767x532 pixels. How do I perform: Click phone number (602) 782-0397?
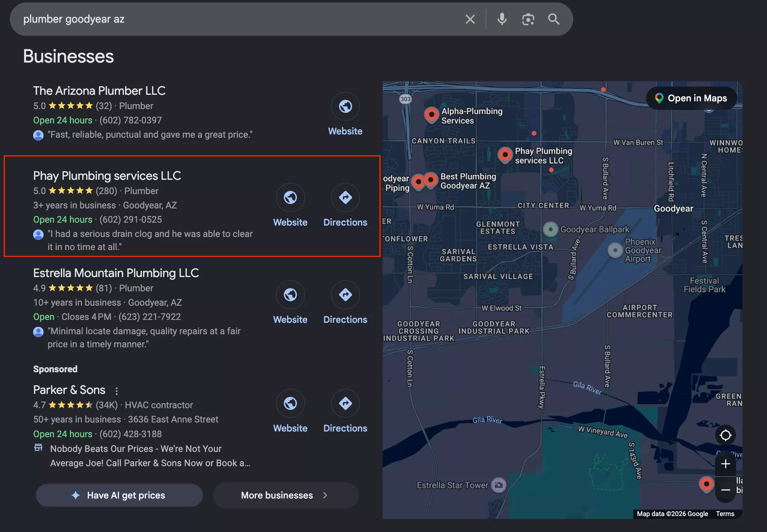[x=130, y=121]
